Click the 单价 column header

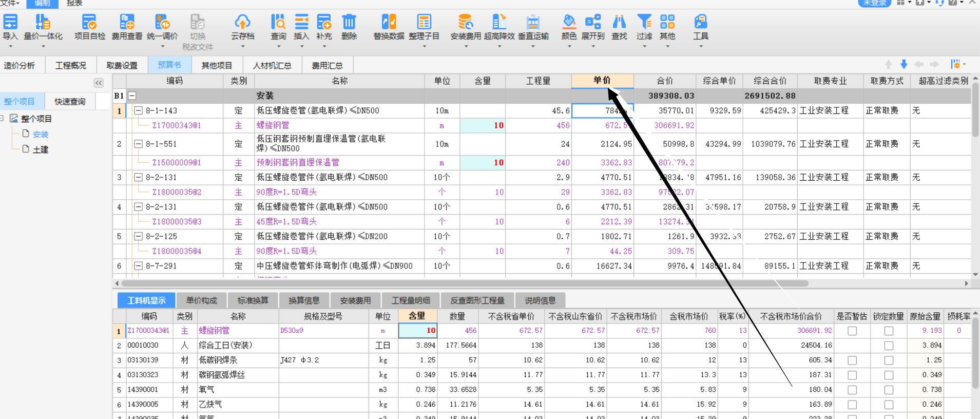(x=602, y=81)
